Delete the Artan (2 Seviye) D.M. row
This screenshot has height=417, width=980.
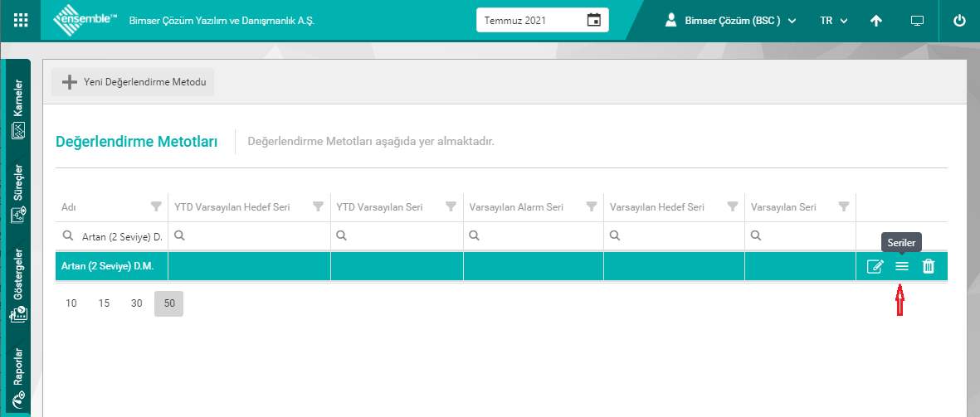tap(928, 267)
